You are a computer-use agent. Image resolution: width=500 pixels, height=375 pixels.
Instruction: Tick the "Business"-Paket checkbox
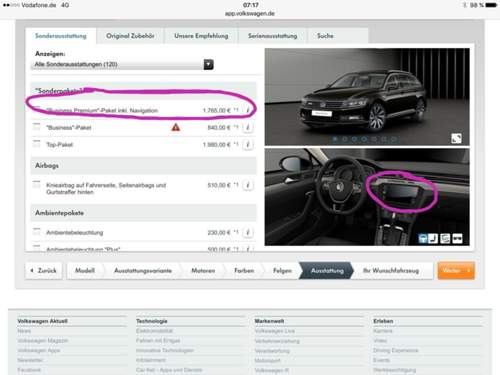click(37, 127)
